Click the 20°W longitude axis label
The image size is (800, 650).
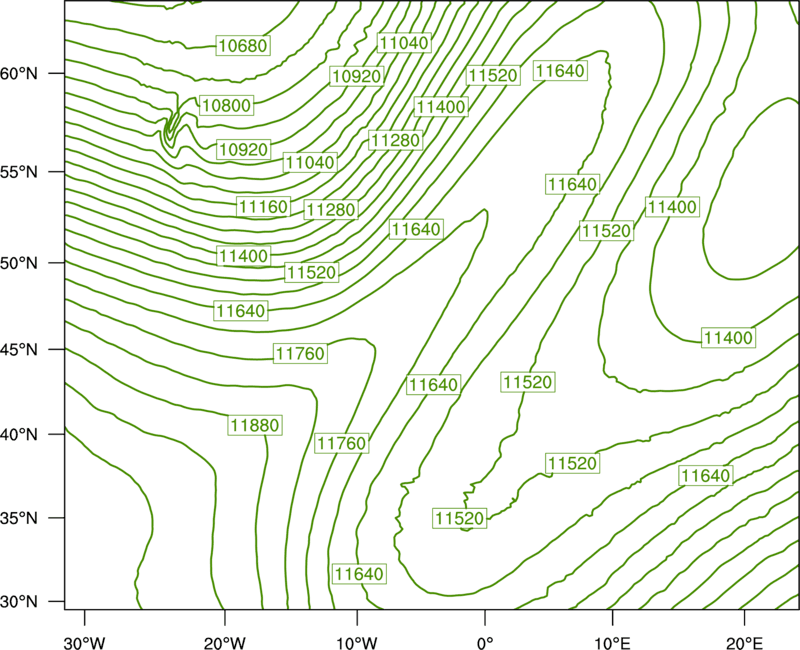225,643
